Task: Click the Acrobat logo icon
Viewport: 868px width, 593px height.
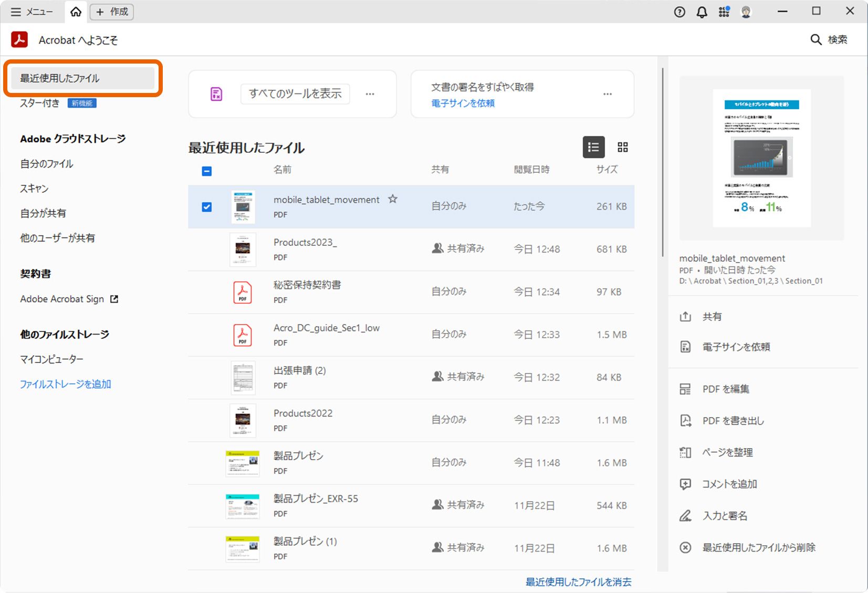Action: point(19,39)
